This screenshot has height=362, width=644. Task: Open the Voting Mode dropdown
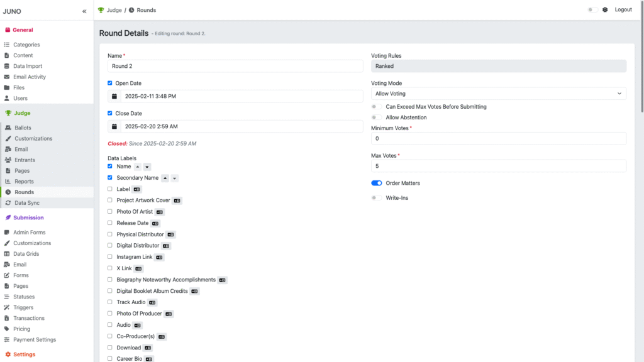pyautogui.click(x=498, y=94)
